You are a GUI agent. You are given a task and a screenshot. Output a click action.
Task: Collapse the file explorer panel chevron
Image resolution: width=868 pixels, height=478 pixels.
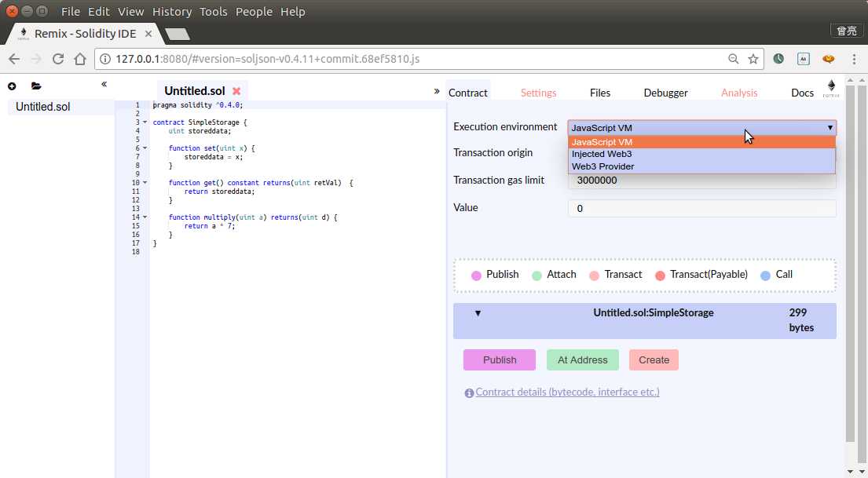point(104,84)
